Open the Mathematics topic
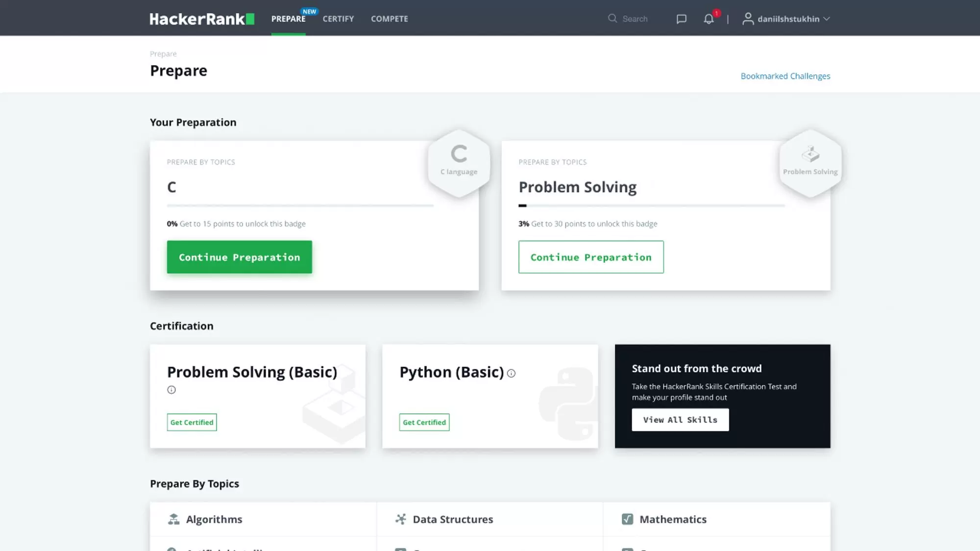 [673, 519]
